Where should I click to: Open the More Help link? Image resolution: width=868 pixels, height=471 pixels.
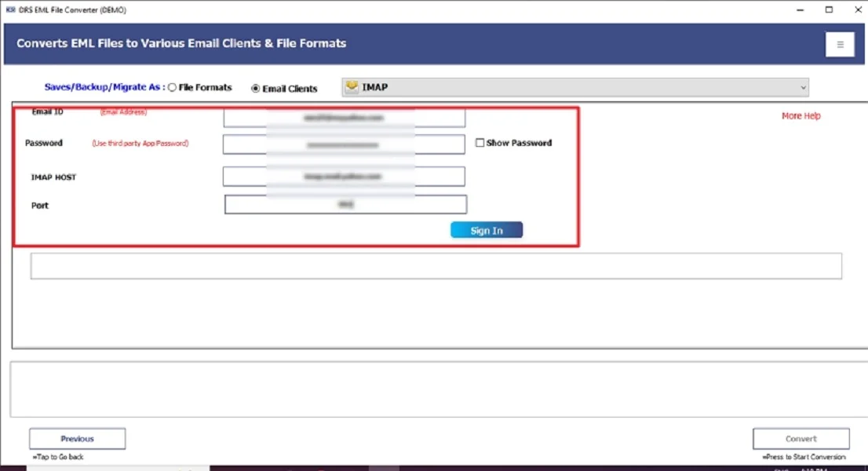(x=801, y=115)
